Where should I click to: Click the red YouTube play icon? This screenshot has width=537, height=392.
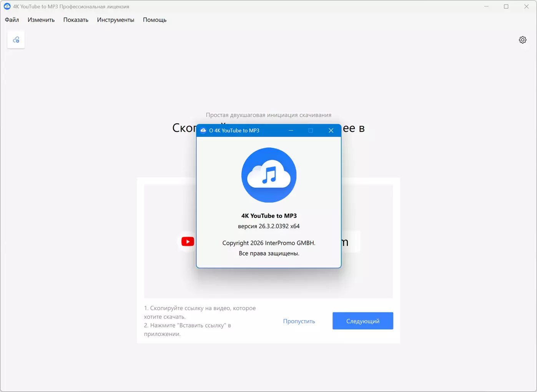[x=188, y=241]
